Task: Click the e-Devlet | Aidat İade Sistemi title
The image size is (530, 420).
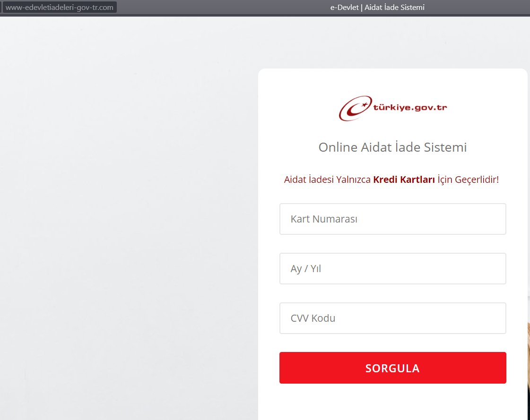Action: 377,7
